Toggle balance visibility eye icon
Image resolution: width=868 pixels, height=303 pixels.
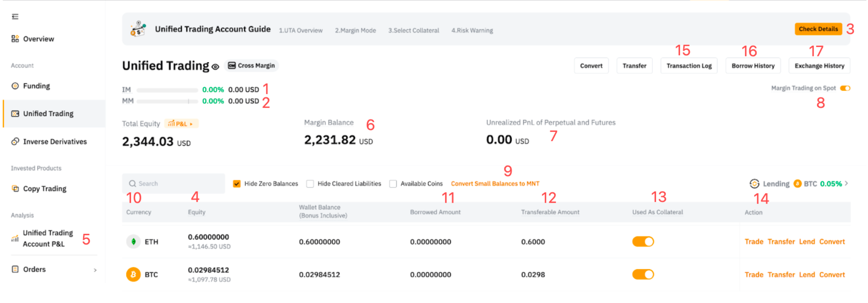(215, 67)
